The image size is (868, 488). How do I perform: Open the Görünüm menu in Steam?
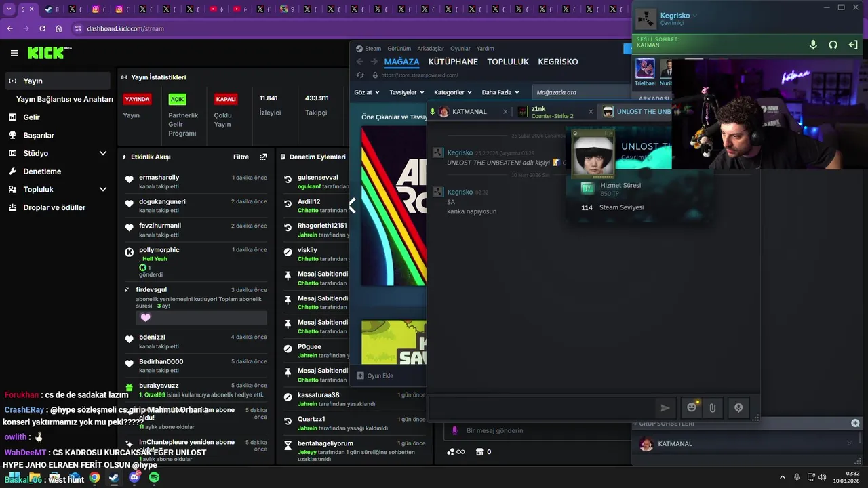click(x=399, y=49)
